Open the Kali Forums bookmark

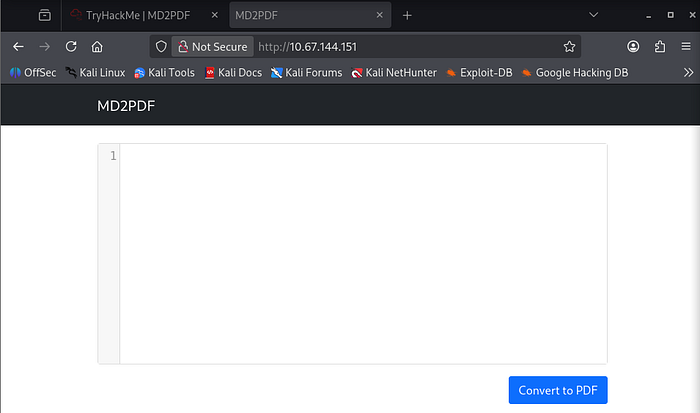(x=306, y=72)
